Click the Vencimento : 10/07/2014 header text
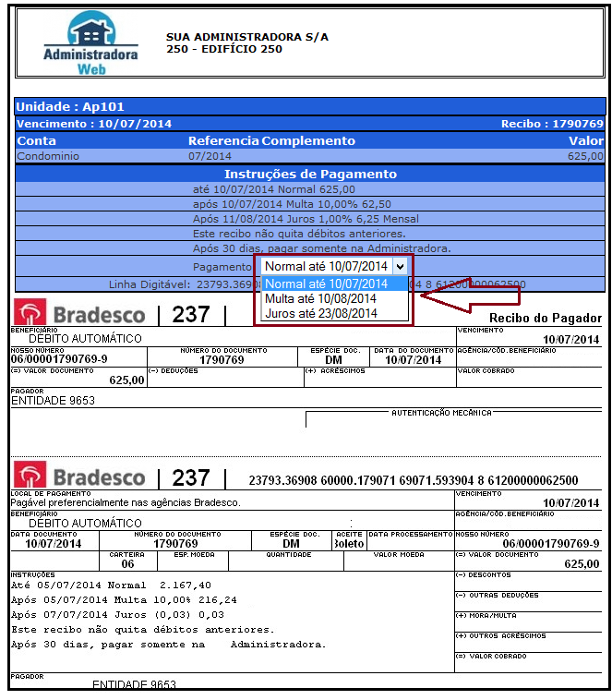The image size is (612, 700). (94, 124)
